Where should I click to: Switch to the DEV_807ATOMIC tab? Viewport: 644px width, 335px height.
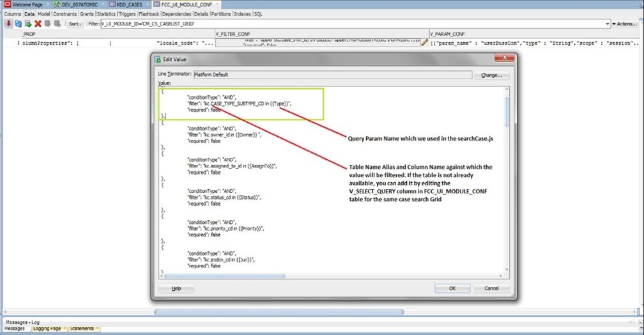coord(80,4)
